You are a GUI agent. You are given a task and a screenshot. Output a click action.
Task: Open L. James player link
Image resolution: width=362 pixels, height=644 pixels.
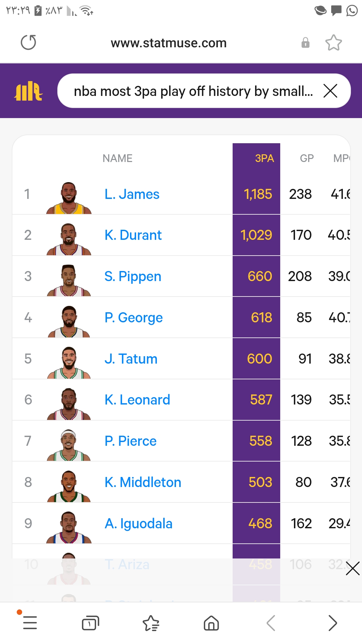point(132,194)
